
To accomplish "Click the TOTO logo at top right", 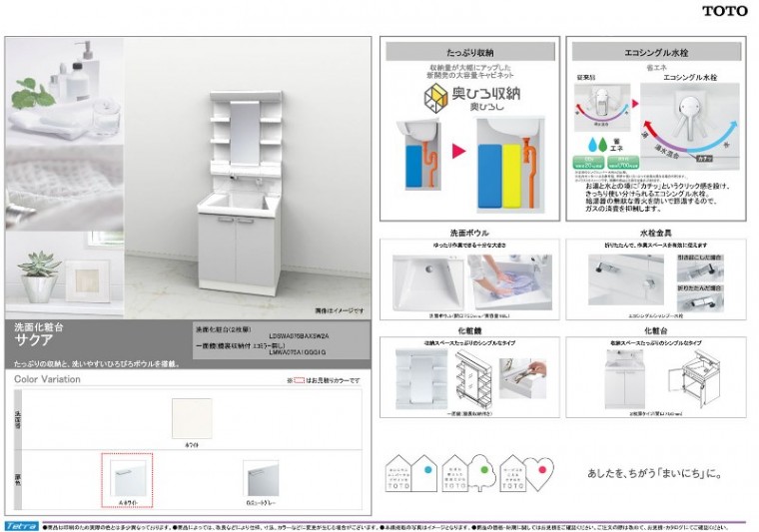I will click(x=725, y=11).
